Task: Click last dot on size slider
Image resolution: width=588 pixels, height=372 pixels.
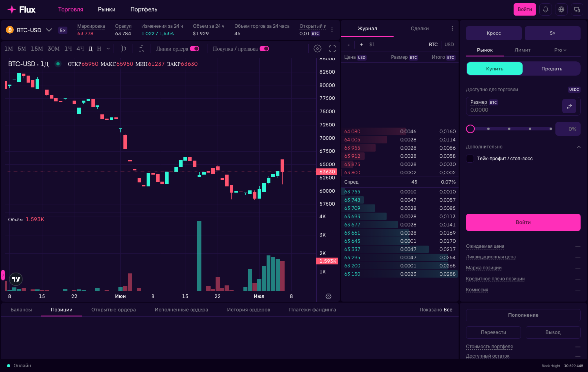Action: pyautogui.click(x=550, y=129)
